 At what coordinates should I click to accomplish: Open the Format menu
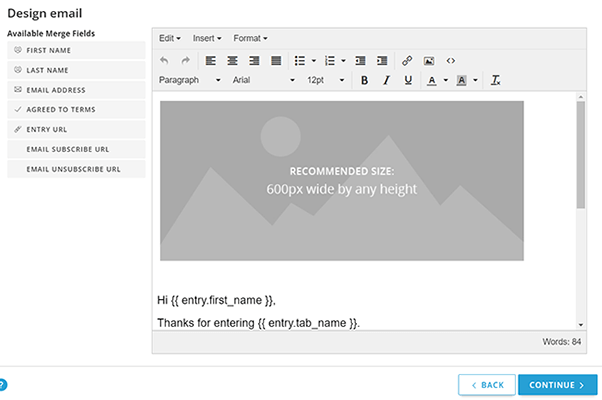pos(250,38)
